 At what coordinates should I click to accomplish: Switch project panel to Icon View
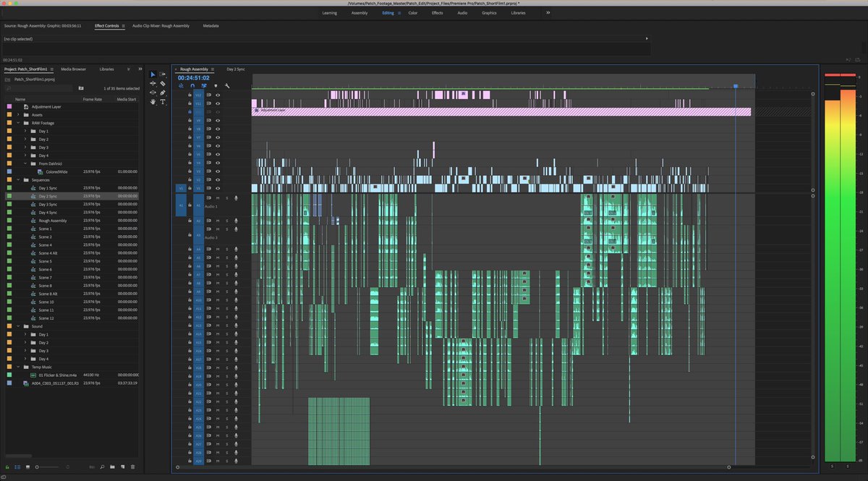(x=27, y=467)
